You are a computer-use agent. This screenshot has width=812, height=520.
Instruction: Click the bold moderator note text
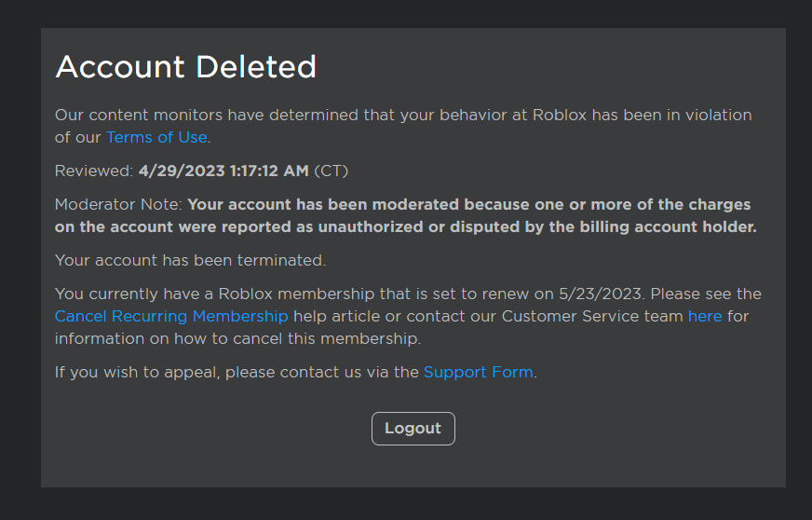pyautogui.click(x=405, y=215)
